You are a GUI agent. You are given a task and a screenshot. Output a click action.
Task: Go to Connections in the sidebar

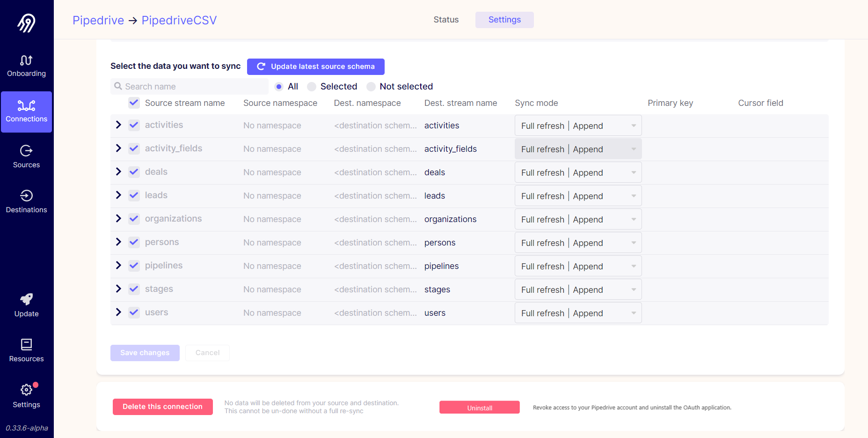point(27,112)
